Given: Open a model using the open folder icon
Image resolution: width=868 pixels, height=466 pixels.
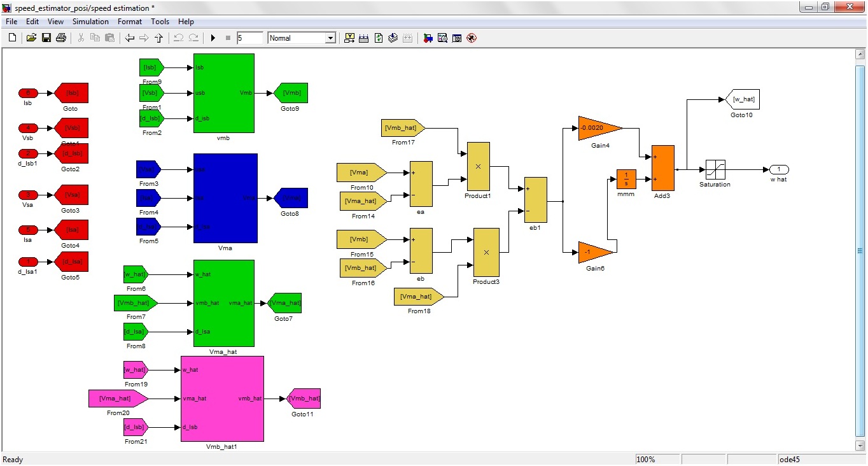Looking at the screenshot, I should click(x=31, y=37).
